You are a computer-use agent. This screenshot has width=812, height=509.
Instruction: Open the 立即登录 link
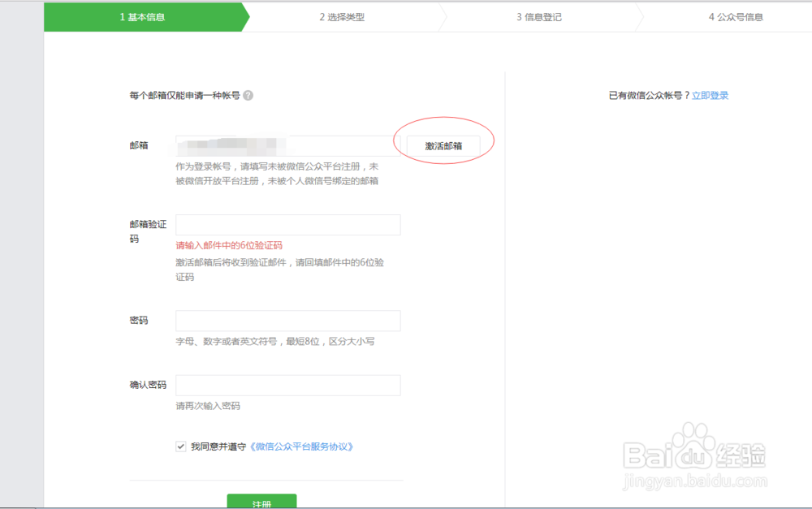pyautogui.click(x=710, y=95)
